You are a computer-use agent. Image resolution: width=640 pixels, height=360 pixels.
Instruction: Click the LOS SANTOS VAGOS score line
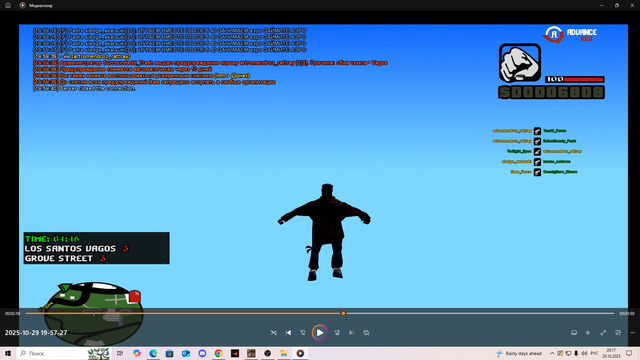tap(77, 249)
